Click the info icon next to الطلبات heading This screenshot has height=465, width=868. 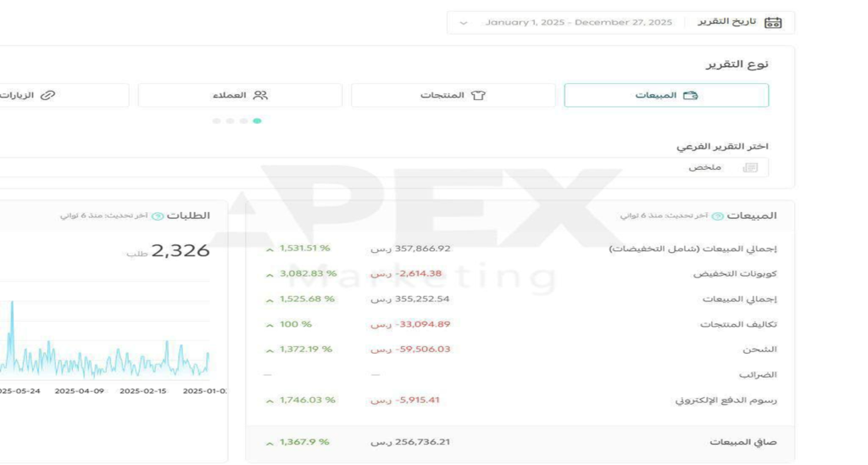tap(157, 216)
